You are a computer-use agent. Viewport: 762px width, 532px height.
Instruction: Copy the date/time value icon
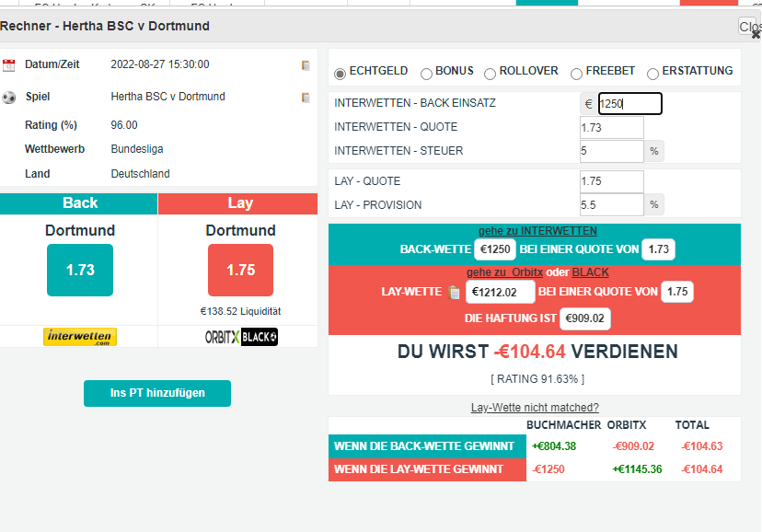coord(306,65)
